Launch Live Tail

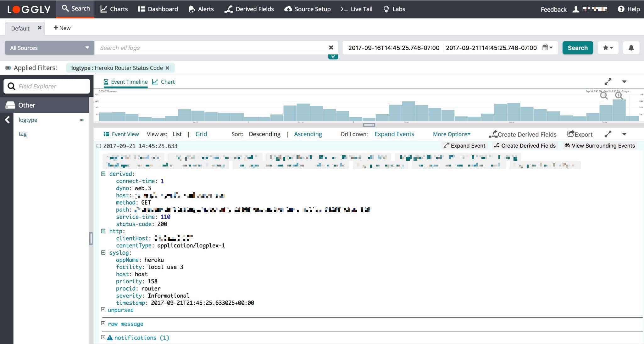click(356, 9)
